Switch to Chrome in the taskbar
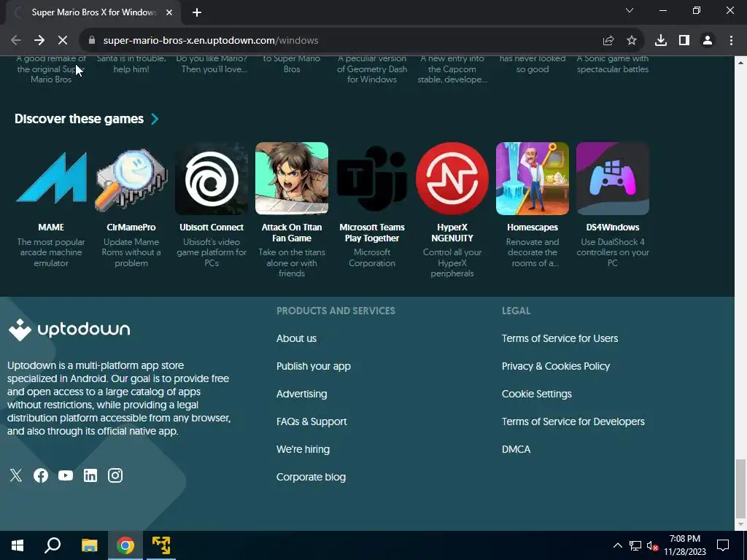The image size is (747, 560). point(125,545)
